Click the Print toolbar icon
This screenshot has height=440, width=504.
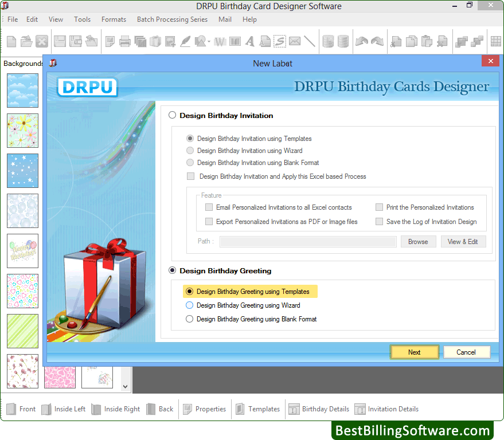pyautogui.click(x=125, y=41)
